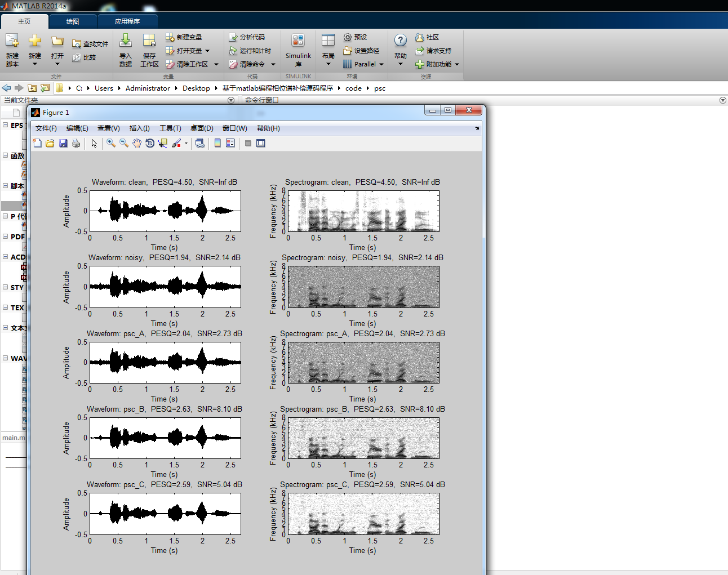This screenshot has width=728, height=575.
Task: Click 比较 (Compare) button
Action: pyautogui.click(x=85, y=57)
